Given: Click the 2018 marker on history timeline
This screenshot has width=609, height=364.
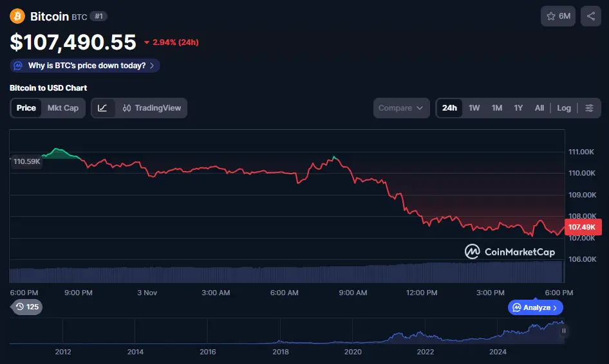Looking at the screenshot, I should [x=281, y=352].
